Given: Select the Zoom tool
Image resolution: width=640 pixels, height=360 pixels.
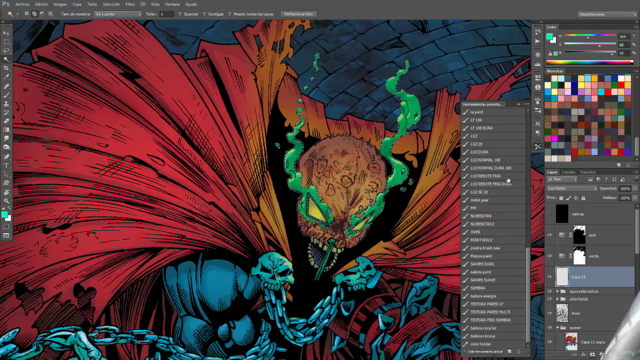Looking at the screenshot, I should click(x=6, y=201).
